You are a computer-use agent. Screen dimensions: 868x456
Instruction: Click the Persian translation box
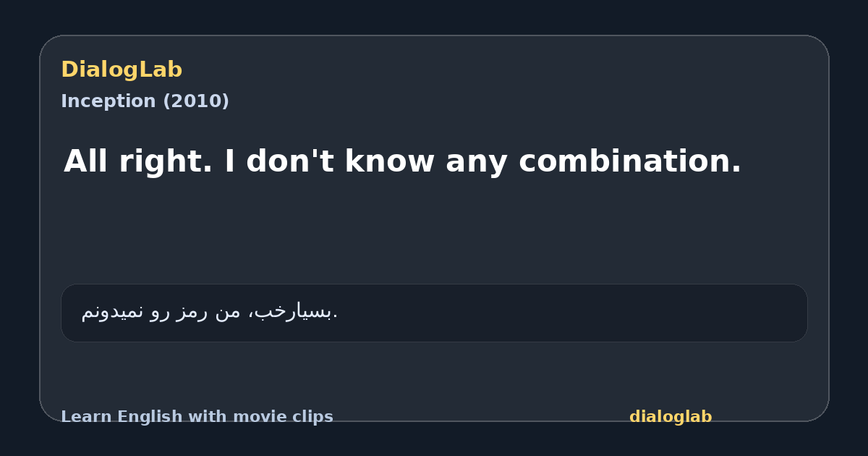[434, 313]
